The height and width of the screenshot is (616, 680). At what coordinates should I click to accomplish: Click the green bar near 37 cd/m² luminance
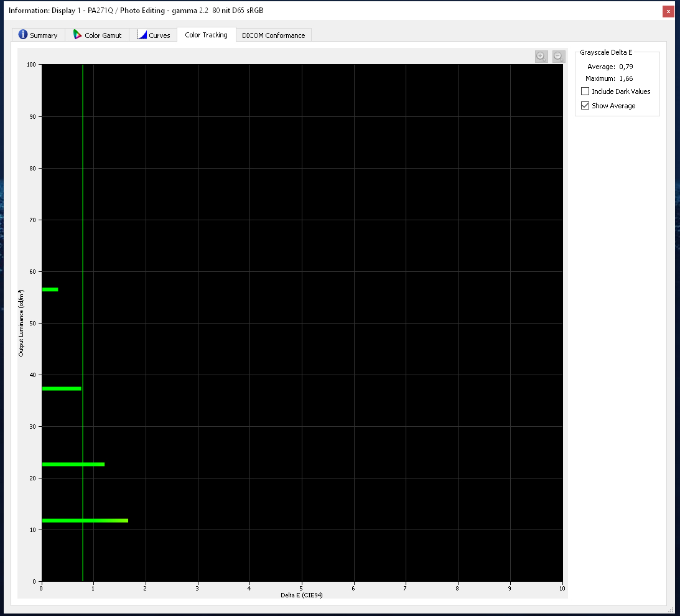(x=61, y=388)
